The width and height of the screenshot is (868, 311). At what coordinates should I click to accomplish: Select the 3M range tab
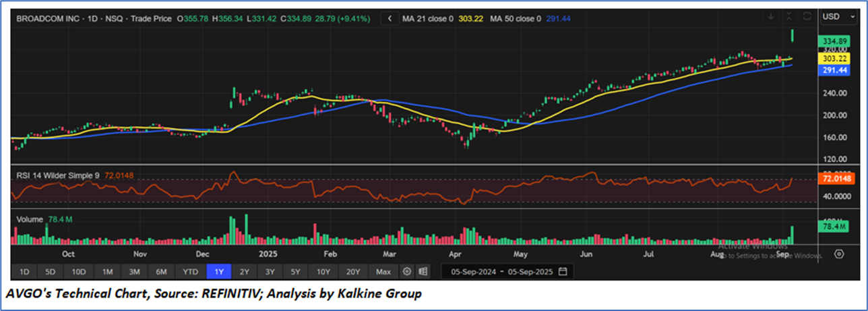pyautogui.click(x=134, y=271)
